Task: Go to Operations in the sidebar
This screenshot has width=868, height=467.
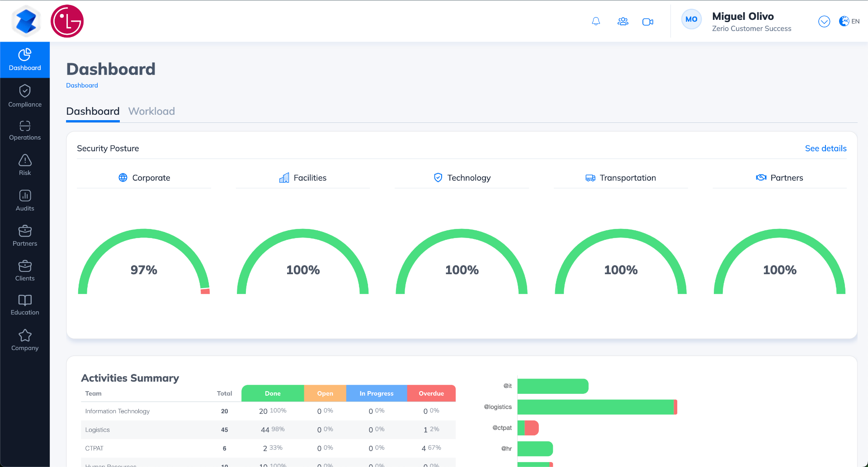Action: coord(25,131)
